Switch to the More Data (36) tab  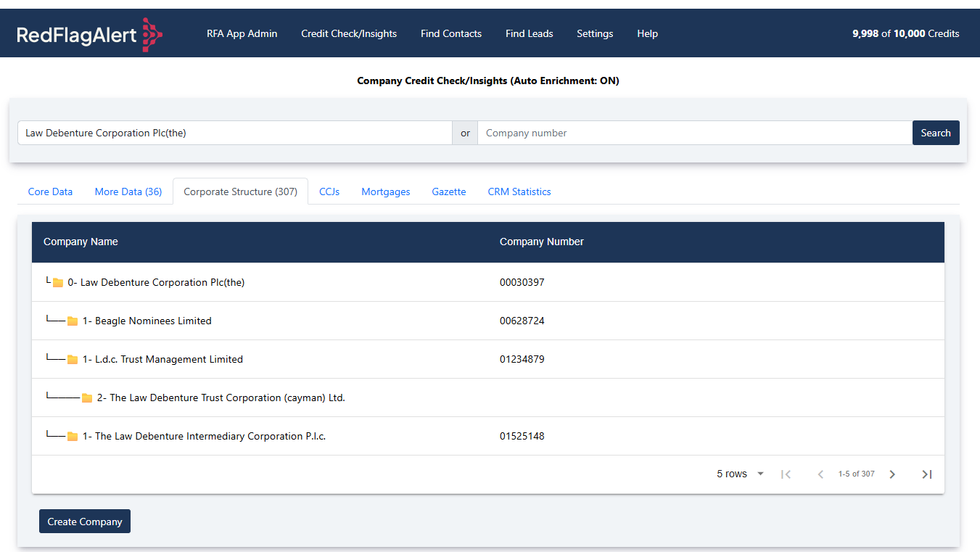[x=128, y=191]
